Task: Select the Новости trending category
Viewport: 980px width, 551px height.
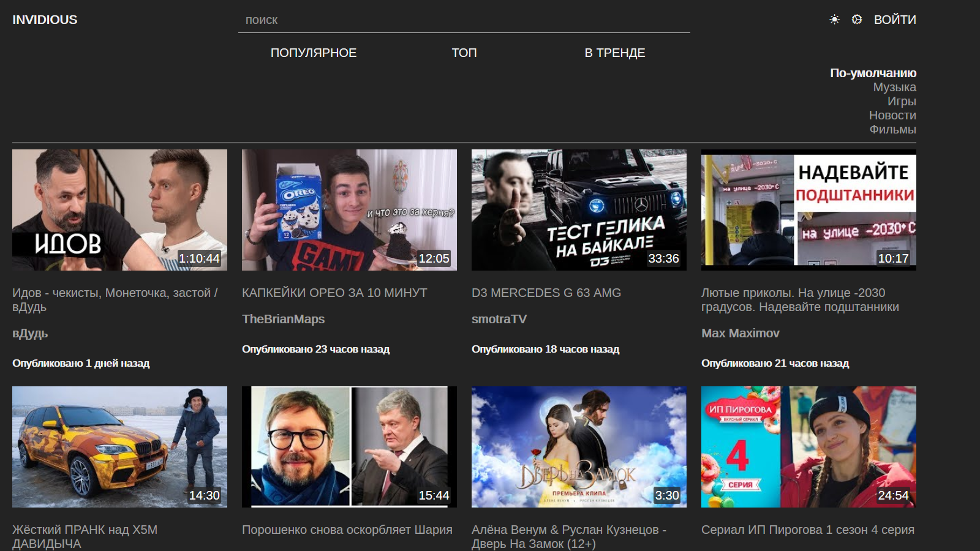Action: pyautogui.click(x=892, y=115)
